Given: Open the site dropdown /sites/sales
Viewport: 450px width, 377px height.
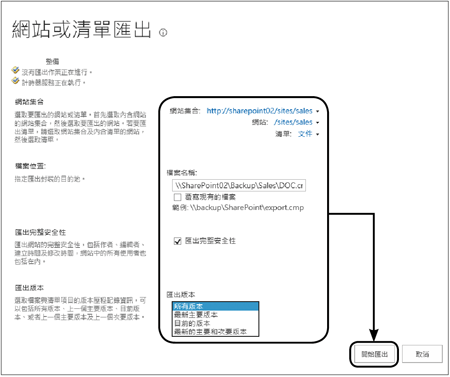Looking at the screenshot, I should (x=317, y=123).
